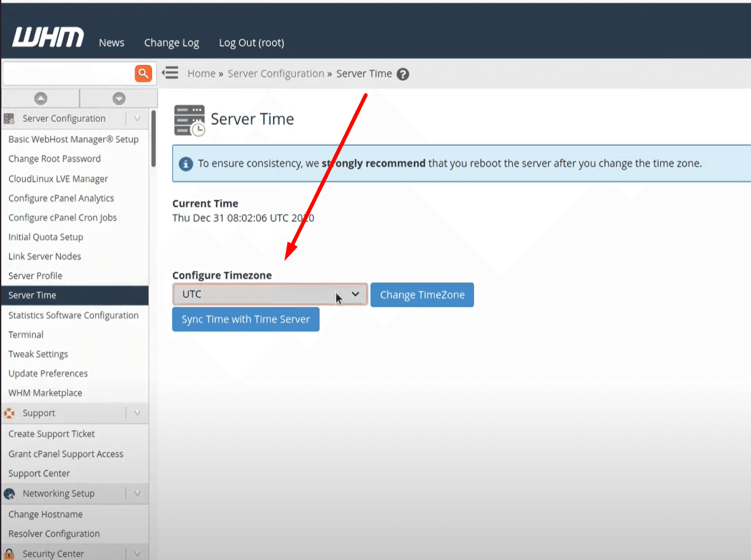
Task: Click the Networking Setup globe icon
Action: coord(9,494)
